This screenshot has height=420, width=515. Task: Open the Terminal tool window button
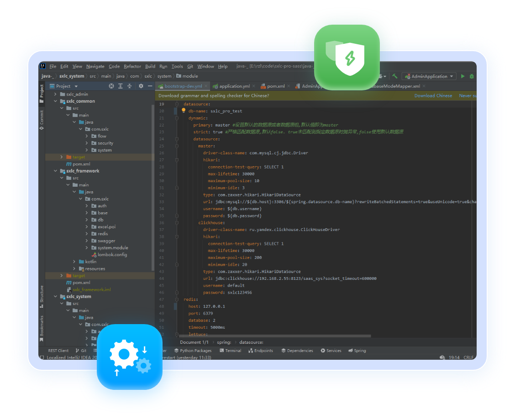(x=230, y=351)
